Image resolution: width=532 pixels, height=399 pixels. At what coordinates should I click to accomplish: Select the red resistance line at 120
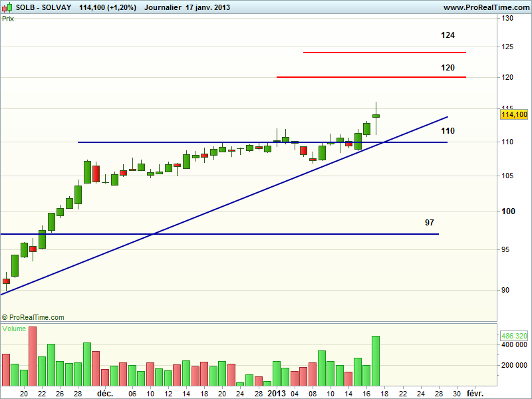(371, 77)
